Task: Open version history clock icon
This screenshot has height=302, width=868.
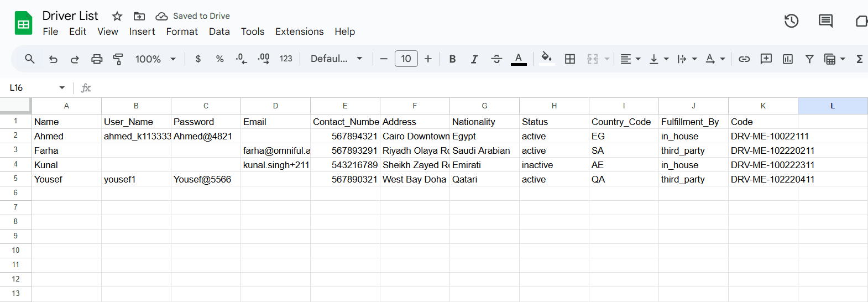Action: click(791, 21)
